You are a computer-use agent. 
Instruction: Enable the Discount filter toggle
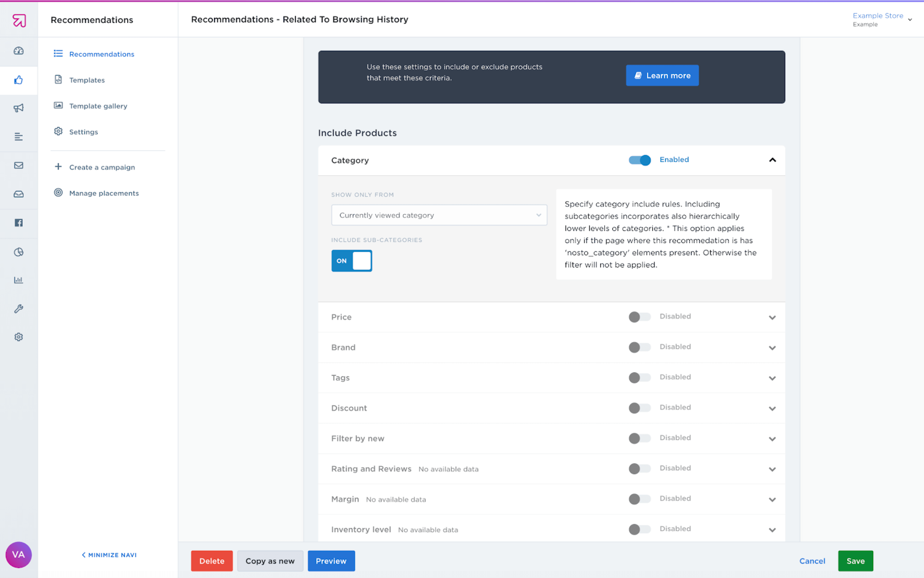[x=640, y=408]
